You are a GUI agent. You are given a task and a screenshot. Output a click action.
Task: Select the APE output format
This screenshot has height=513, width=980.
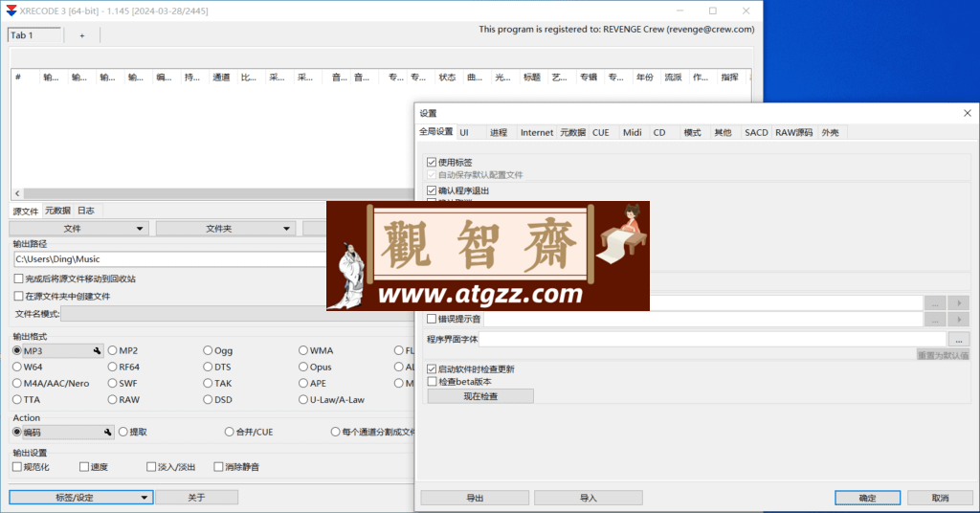[x=303, y=383]
